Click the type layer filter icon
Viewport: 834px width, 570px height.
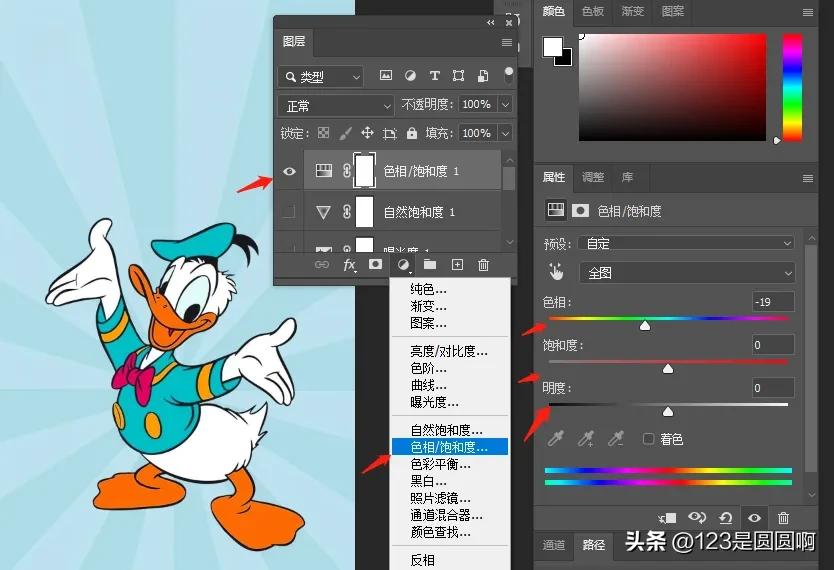pos(435,76)
